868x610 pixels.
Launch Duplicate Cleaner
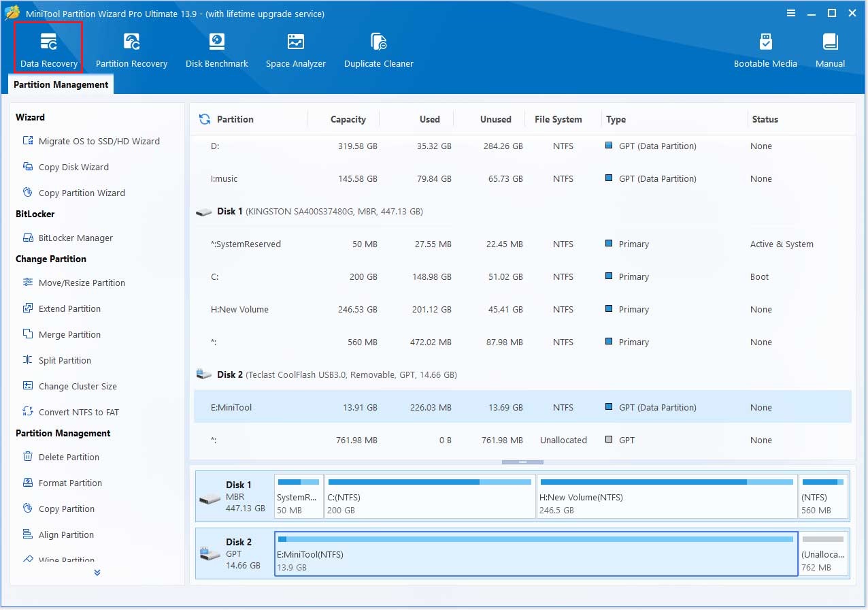378,50
